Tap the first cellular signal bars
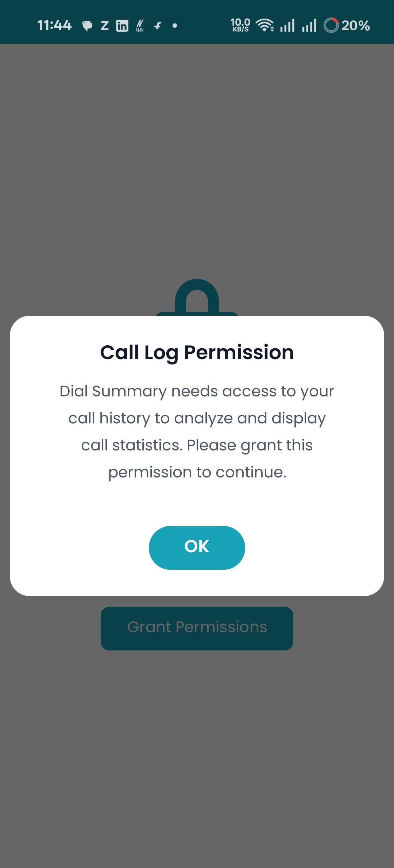The width and height of the screenshot is (394, 868). tap(287, 26)
